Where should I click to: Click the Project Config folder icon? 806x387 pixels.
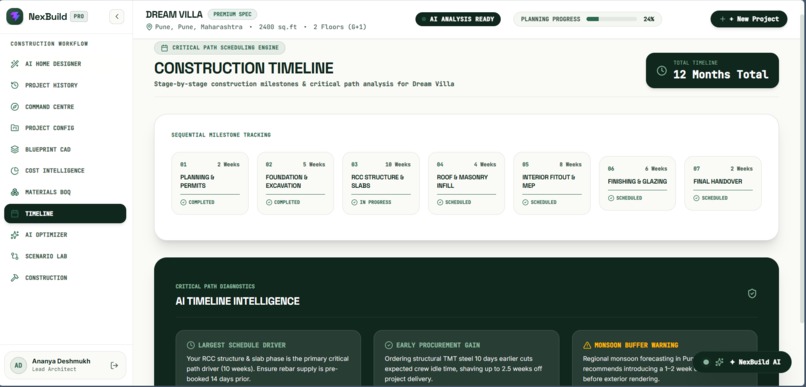(x=15, y=128)
